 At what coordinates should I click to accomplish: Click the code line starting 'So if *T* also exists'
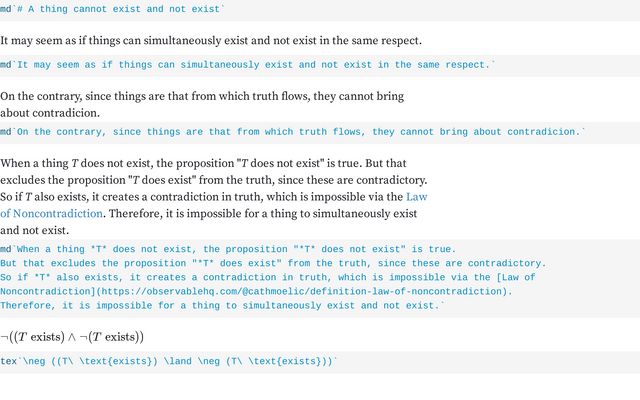point(267,278)
